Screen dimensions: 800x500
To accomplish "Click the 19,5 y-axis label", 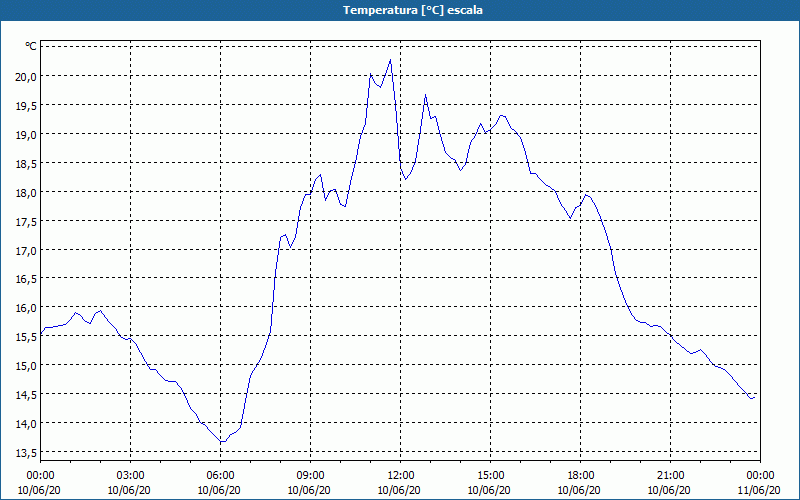I will pos(27,106).
